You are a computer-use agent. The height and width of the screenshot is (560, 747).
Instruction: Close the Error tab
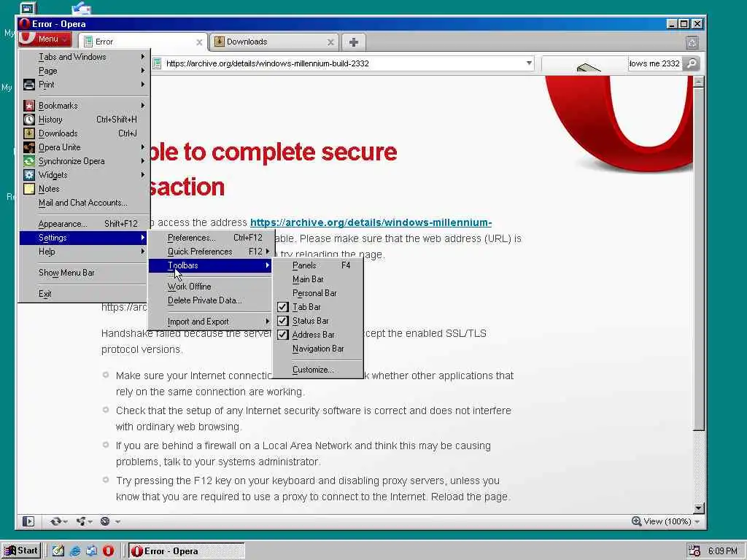coord(199,42)
